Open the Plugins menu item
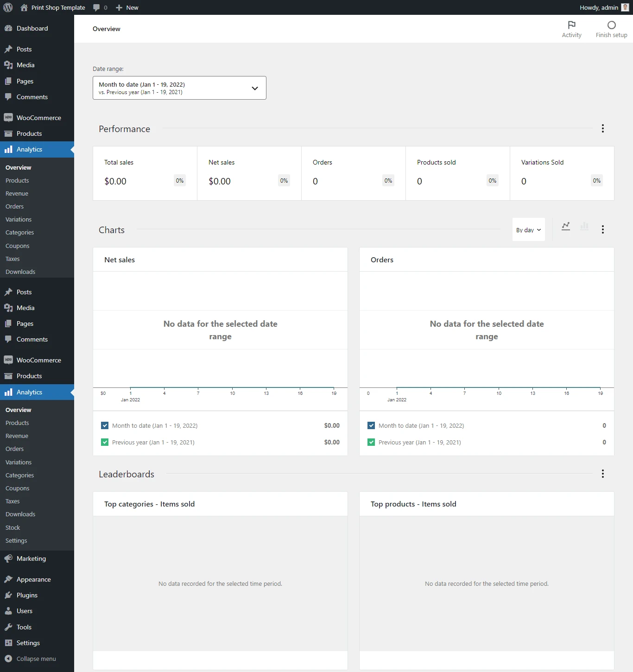633x672 pixels. (37, 595)
